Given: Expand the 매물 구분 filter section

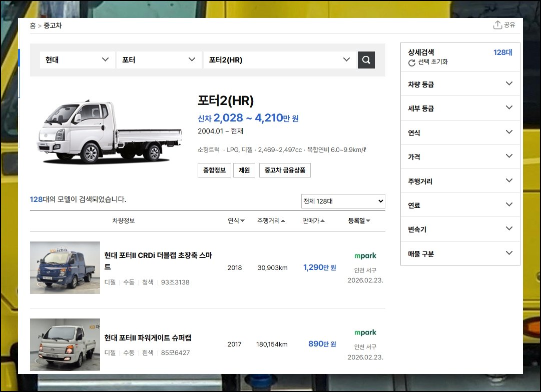Looking at the screenshot, I should pyautogui.click(x=460, y=253).
